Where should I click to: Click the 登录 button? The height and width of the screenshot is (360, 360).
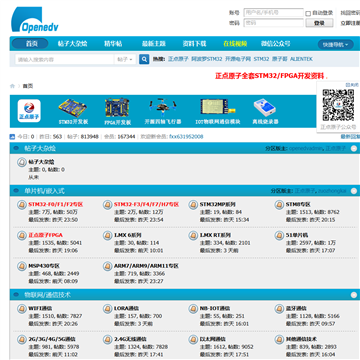click(x=319, y=23)
